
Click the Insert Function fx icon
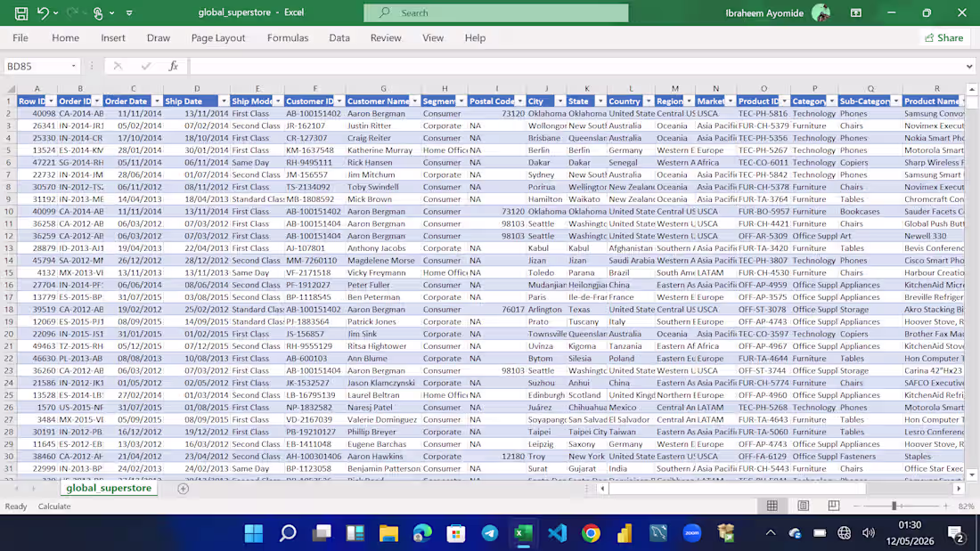coord(173,66)
